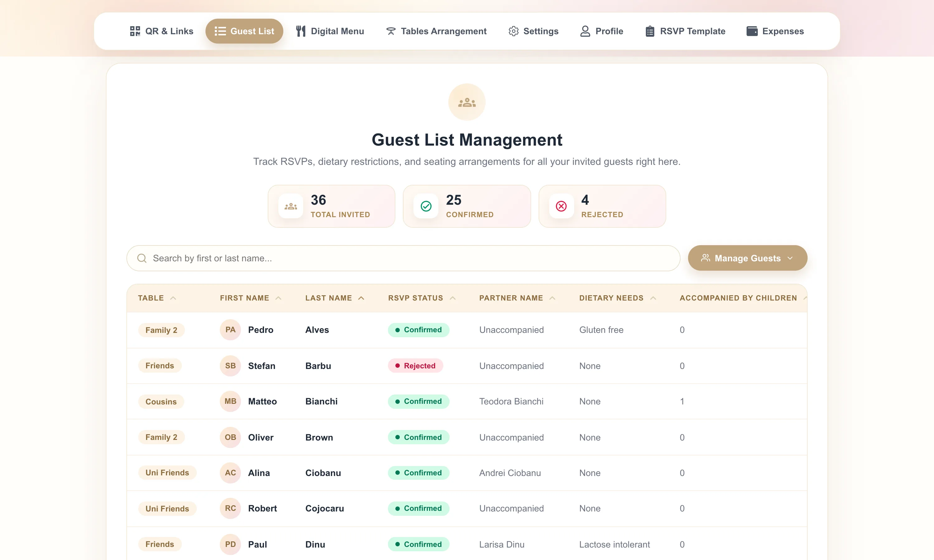
Task: Click the PD avatar for Paul
Action: tap(230, 544)
